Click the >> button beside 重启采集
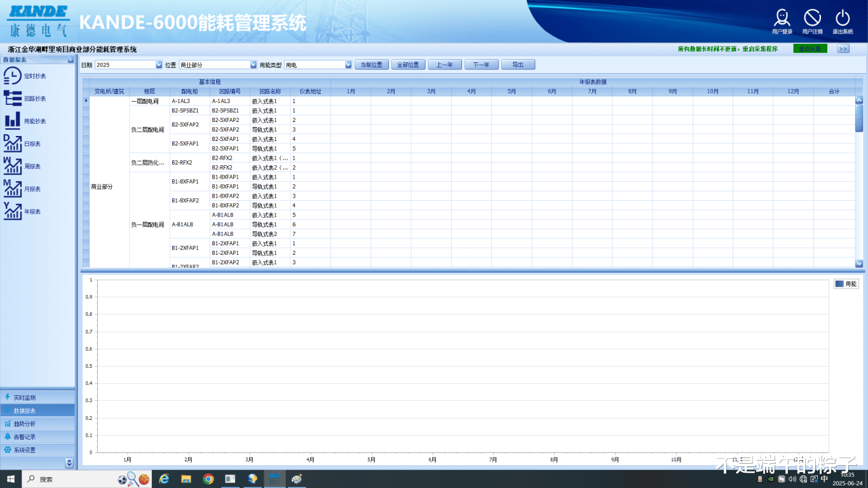868x488 pixels. coord(843,49)
